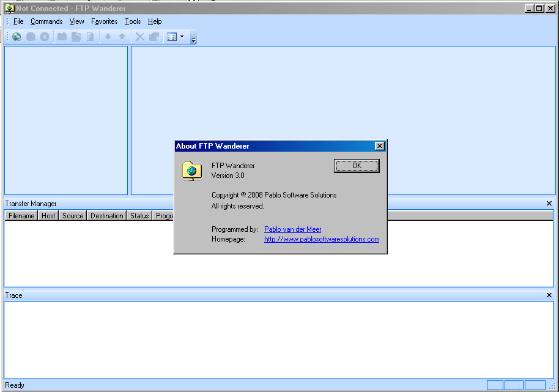Click the upload arrow toolbar icon

pos(122,37)
